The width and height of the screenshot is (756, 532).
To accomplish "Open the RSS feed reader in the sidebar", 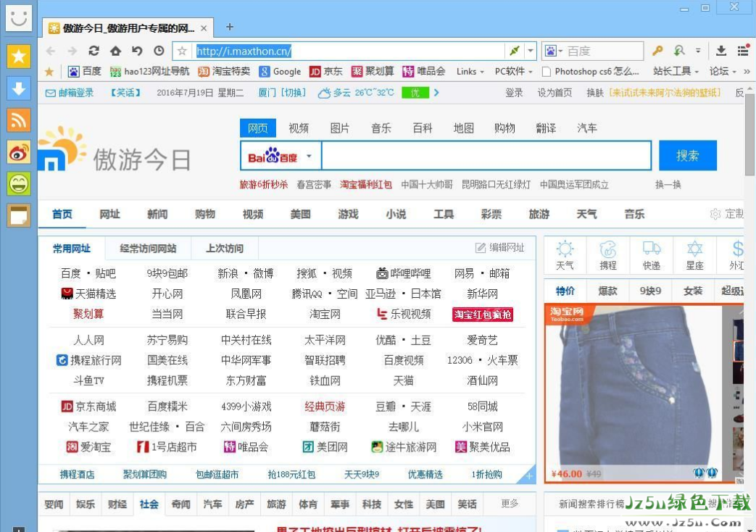I will coord(19,120).
